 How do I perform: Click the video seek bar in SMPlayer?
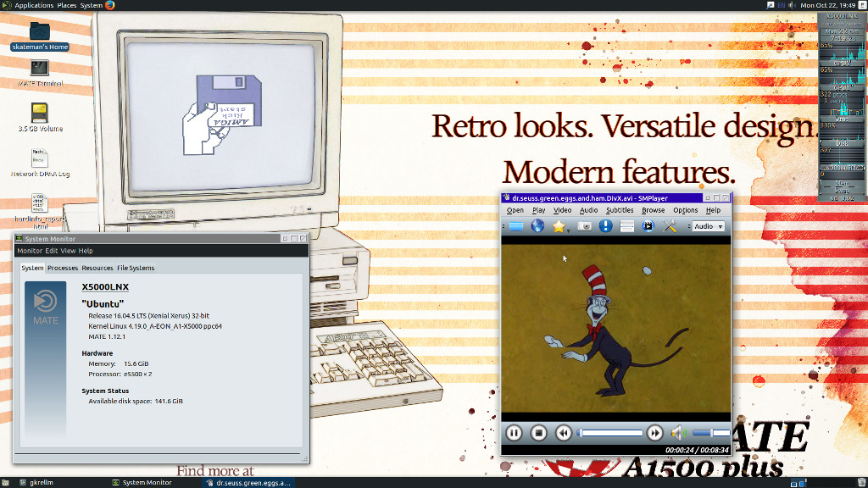click(x=609, y=433)
